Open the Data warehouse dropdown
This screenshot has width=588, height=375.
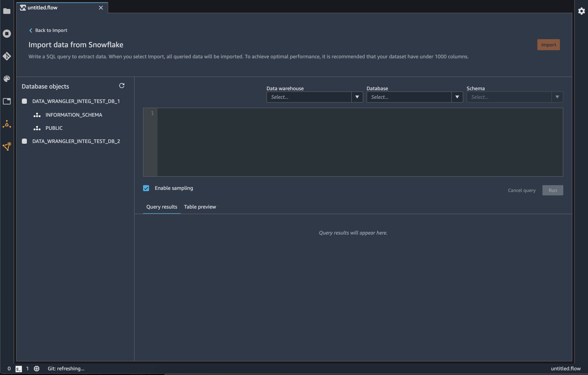[314, 97]
